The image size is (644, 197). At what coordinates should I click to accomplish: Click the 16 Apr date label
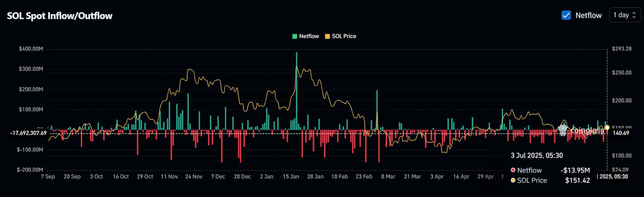461,176
